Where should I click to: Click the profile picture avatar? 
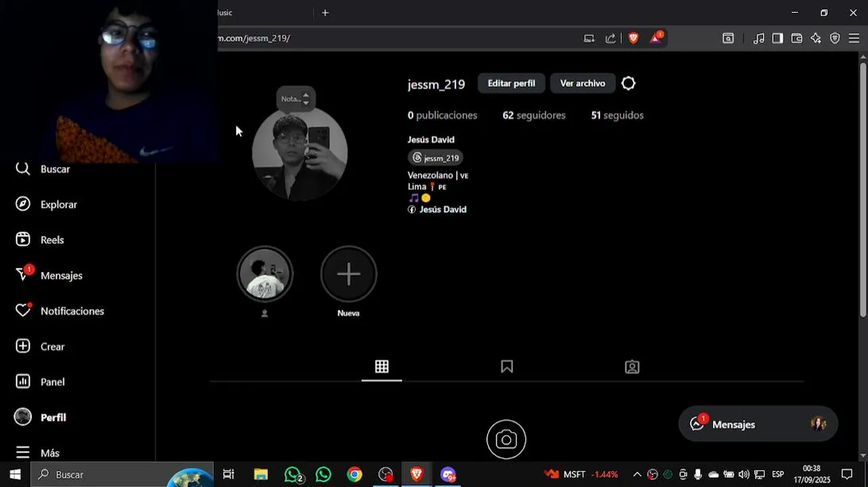[299, 154]
